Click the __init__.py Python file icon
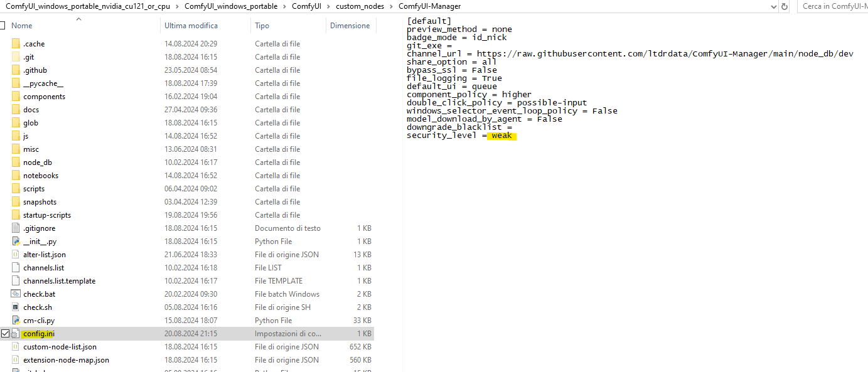The width and height of the screenshot is (868, 372). [16, 242]
